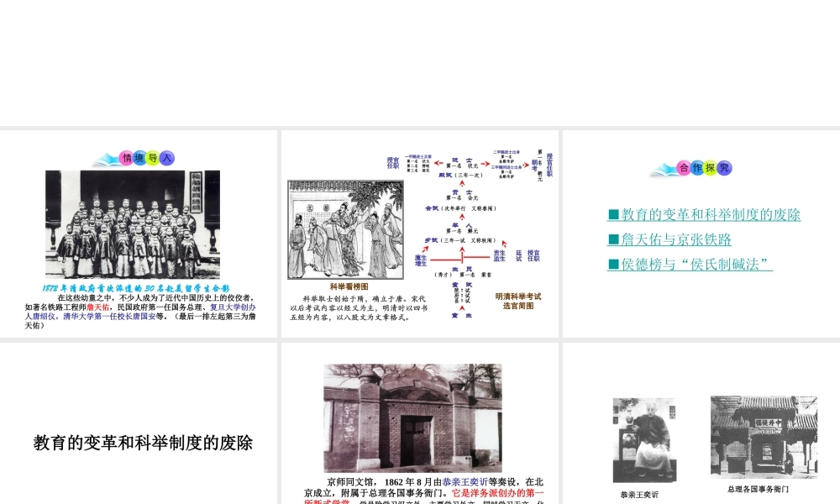Image resolution: width=840 pixels, height=504 pixels.
Task: Open link 教育的变革和科举制度的废除
Action: (x=704, y=215)
